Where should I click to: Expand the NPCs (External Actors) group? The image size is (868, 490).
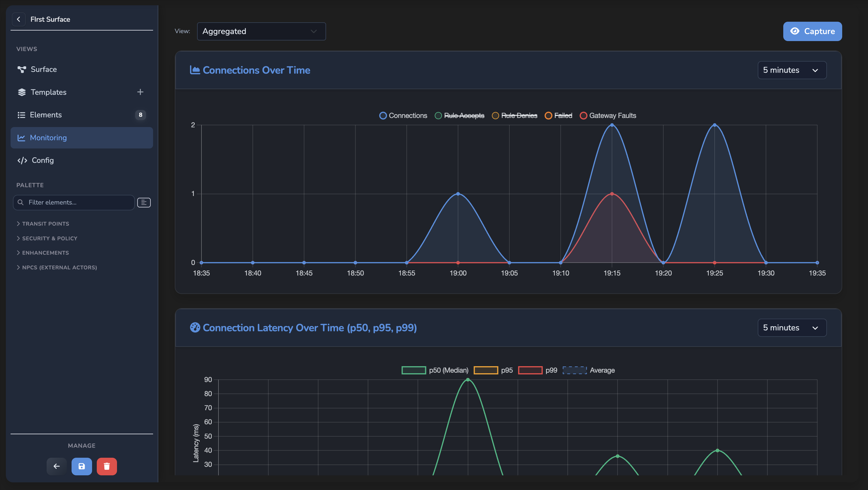pyautogui.click(x=57, y=267)
